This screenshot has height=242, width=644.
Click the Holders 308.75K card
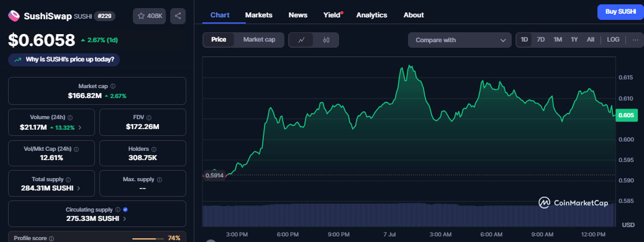(x=142, y=153)
